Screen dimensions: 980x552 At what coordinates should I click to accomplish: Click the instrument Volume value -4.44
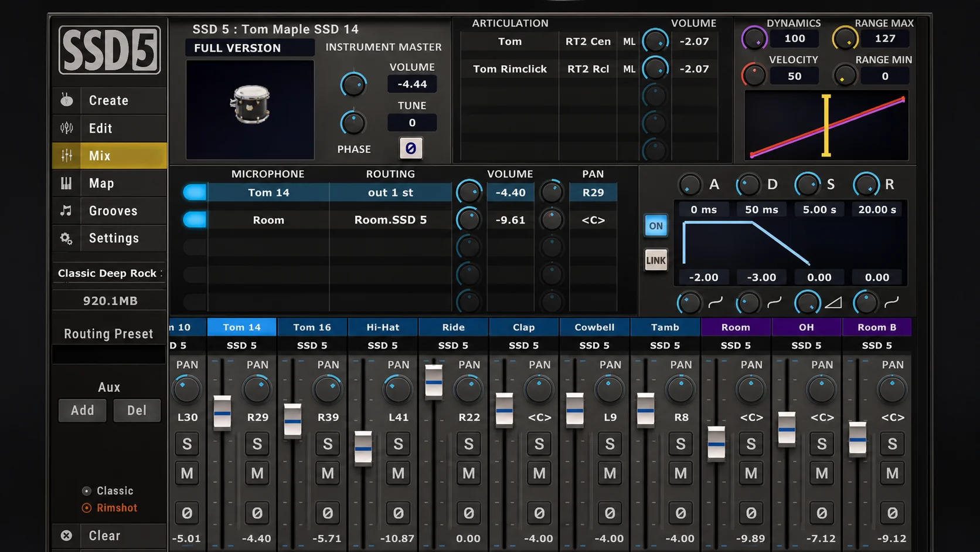(x=412, y=84)
